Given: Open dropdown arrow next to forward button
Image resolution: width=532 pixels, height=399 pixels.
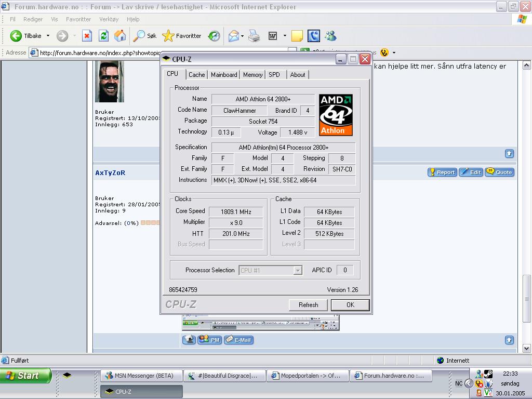Looking at the screenshot, I should coord(74,36).
